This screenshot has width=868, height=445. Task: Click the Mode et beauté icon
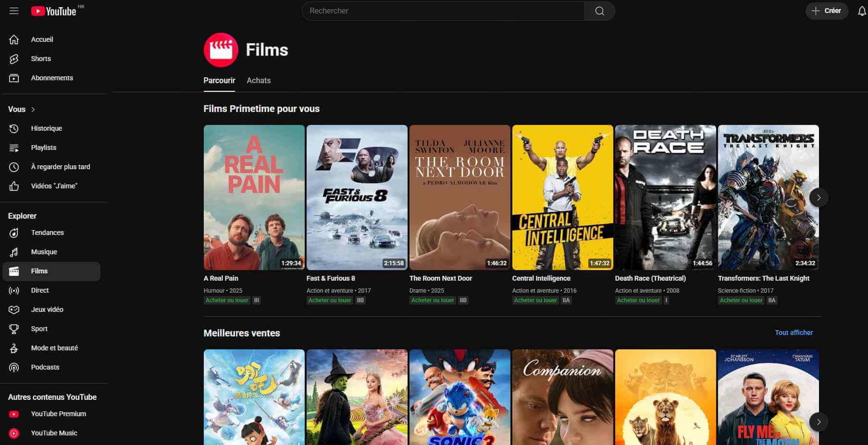[14, 348]
